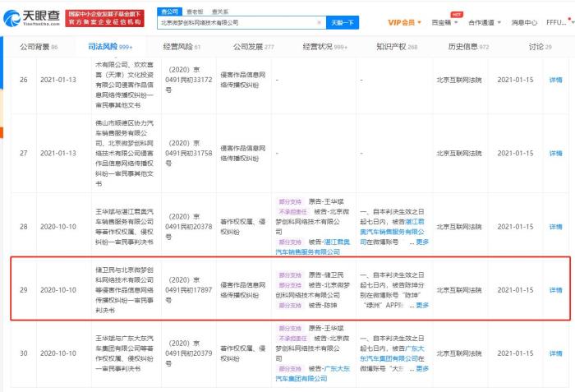This screenshot has height=392, width=575.
Task: Switch to the 公司背景 tab
Action: click(x=39, y=47)
